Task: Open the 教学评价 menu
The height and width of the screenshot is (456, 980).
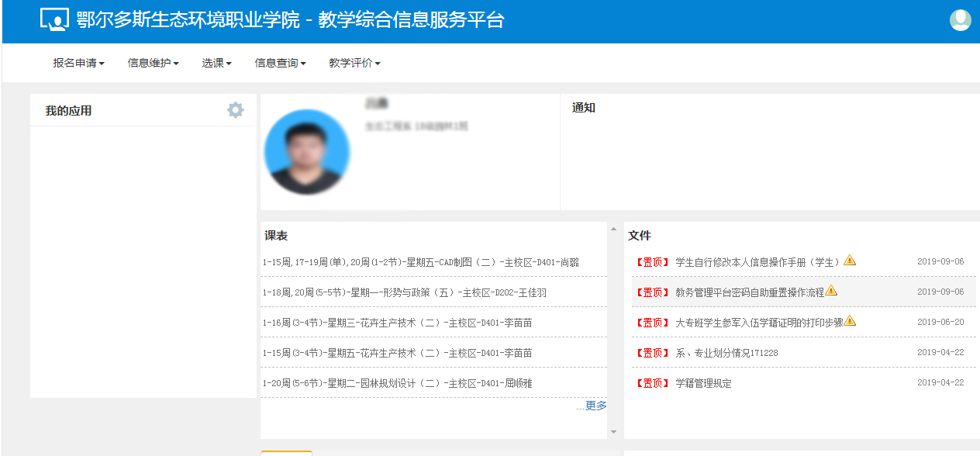Action: 354,64
